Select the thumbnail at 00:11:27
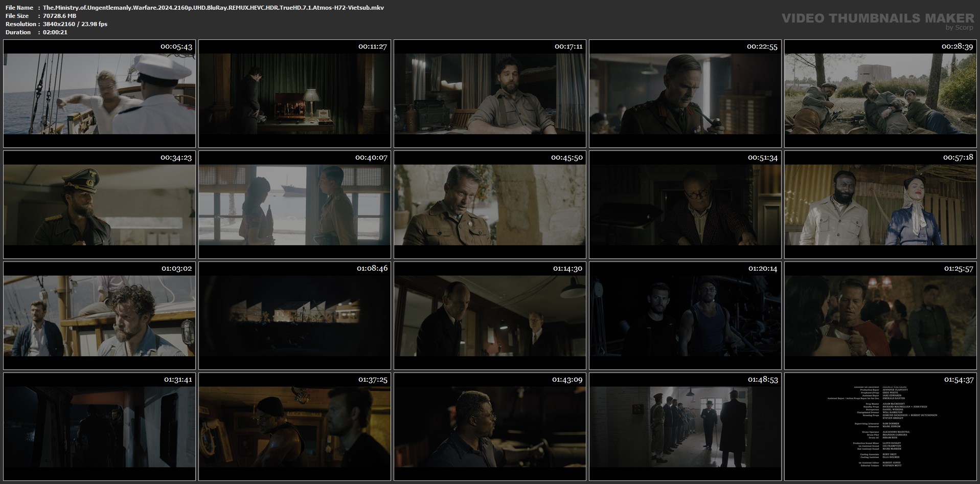 pyautogui.click(x=294, y=94)
